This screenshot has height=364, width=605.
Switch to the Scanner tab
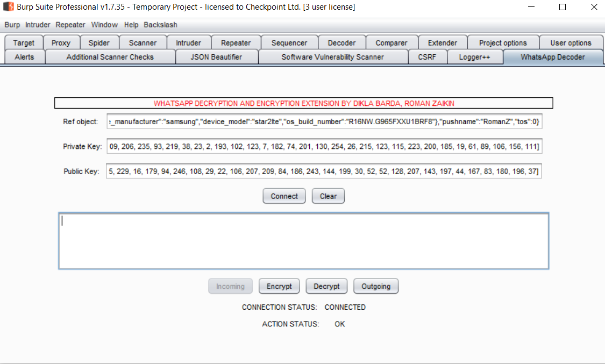coord(143,43)
